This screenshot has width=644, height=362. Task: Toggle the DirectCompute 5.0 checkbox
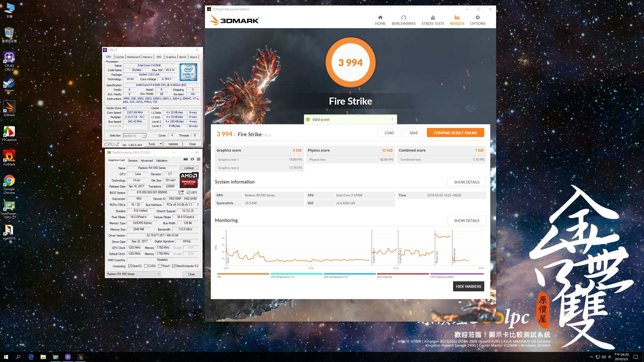tap(174, 266)
